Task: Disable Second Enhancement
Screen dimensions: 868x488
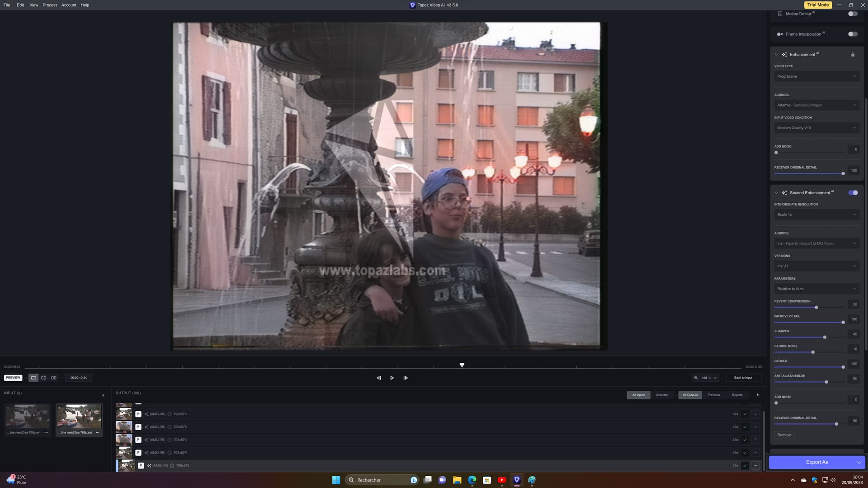Action: [853, 192]
